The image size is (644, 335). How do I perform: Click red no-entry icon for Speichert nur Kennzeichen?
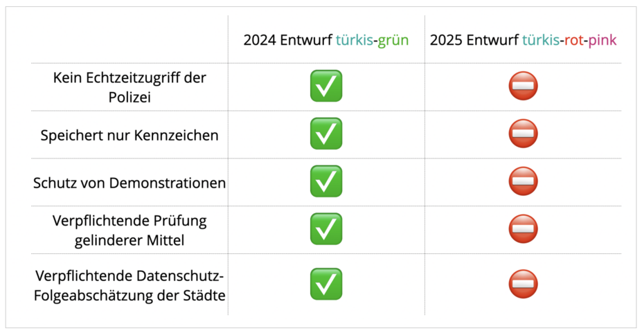tap(524, 134)
